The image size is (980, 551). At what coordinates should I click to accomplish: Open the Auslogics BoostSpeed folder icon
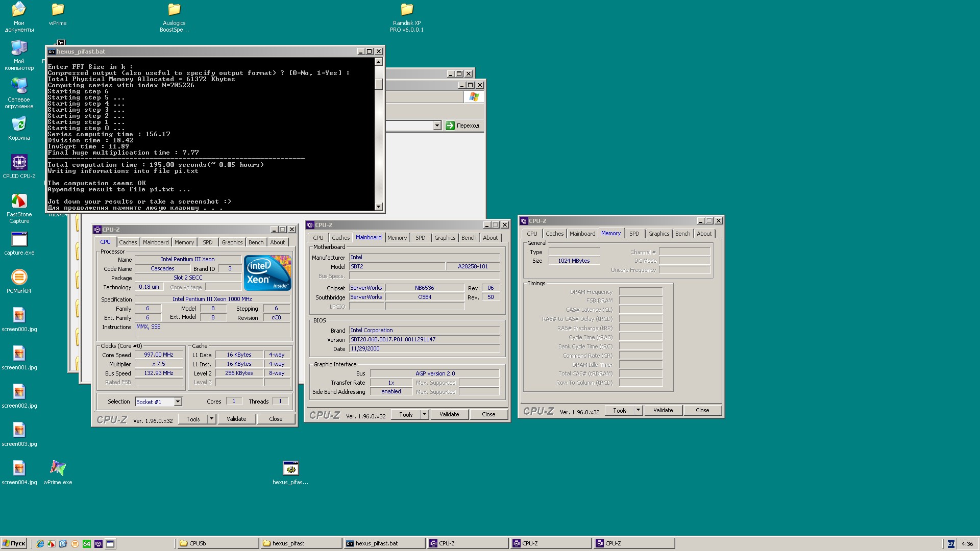pos(174,17)
